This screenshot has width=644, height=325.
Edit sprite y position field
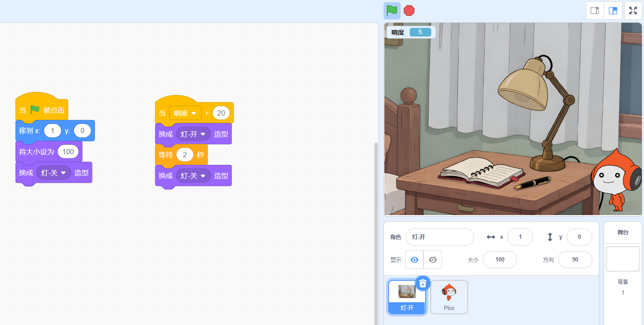580,237
